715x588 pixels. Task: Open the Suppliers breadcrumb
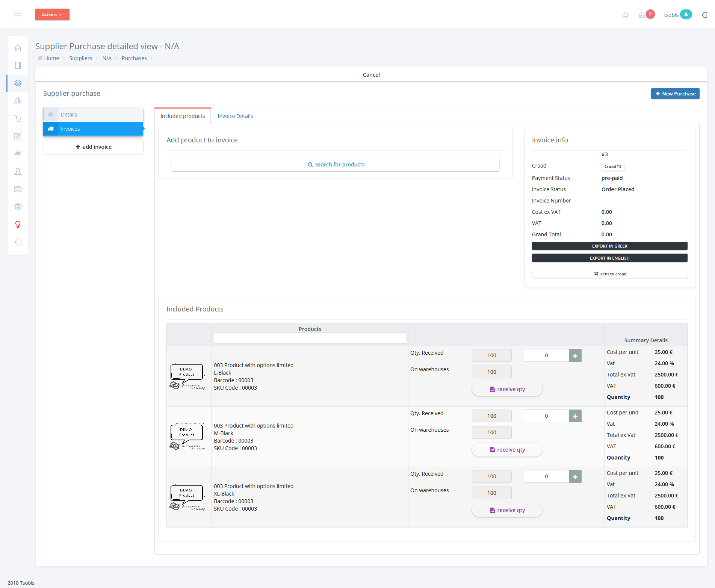[x=80, y=58]
